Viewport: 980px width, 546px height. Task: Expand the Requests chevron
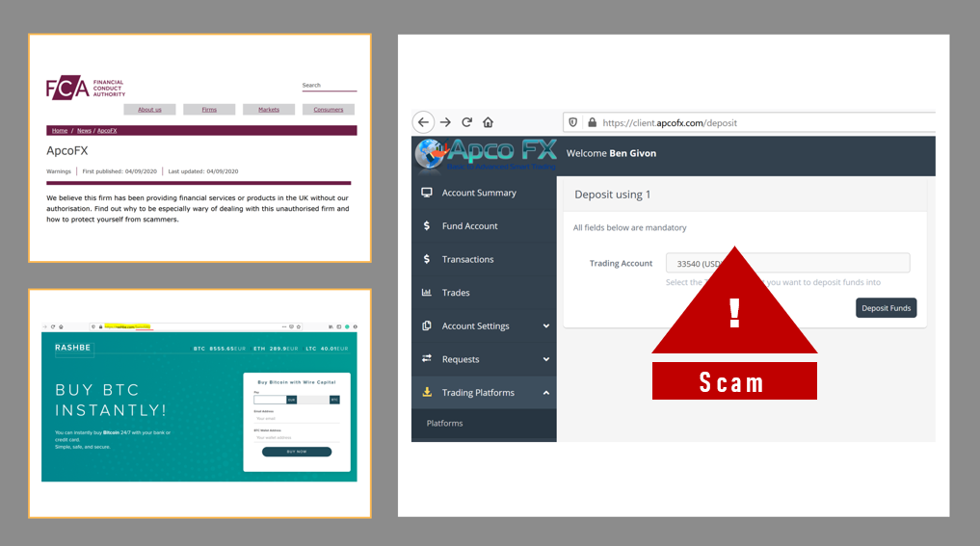(x=546, y=358)
